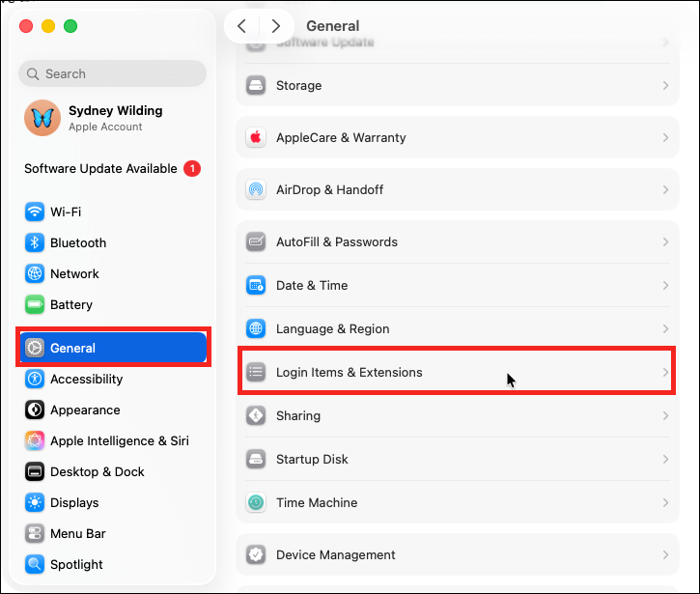Expand Storage row chevron
Screen dimensions: 700x594
[x=665, y=85]
